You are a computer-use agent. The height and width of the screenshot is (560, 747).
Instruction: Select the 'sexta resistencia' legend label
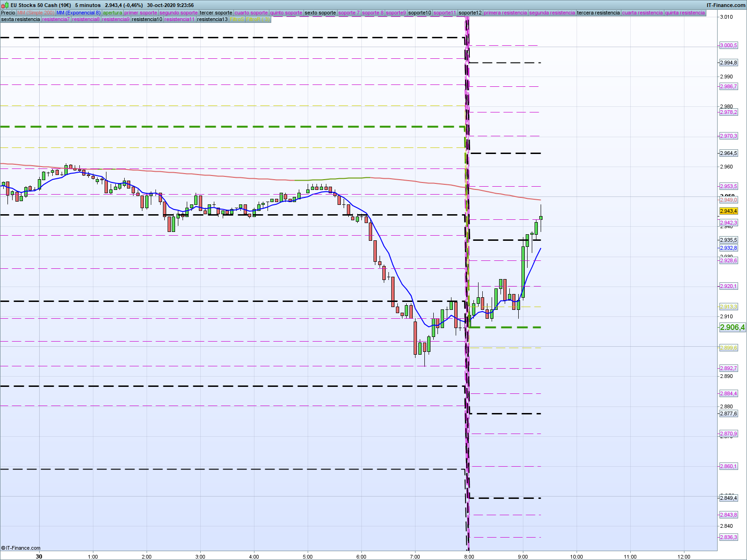(x=21, y=19)
